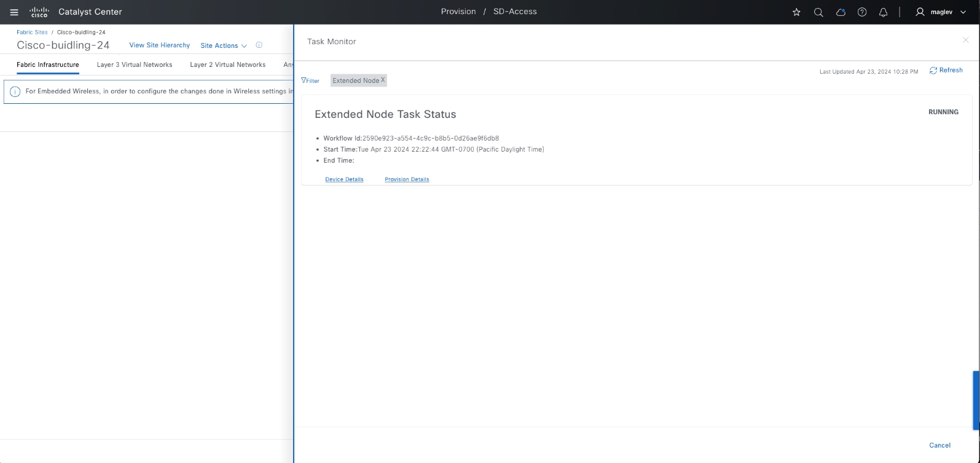Open the Filter option
Viewport: 980px width, 463px height.
pyautogui.click(x=310, y=81)
